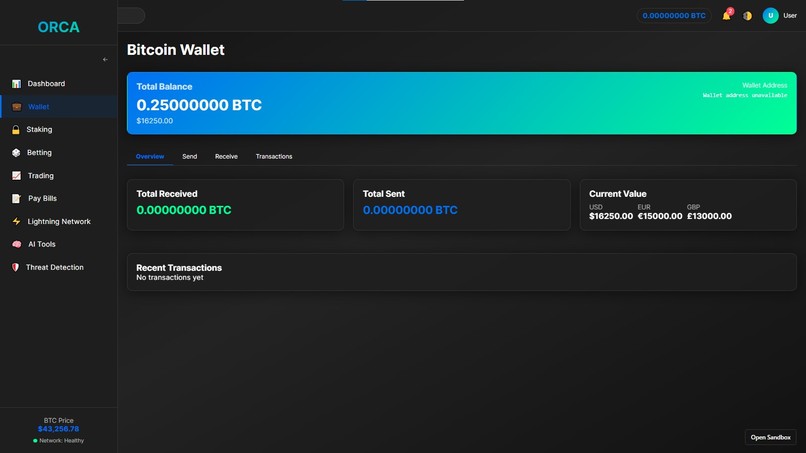Click the search field in the header
Viewport: 806px width, 453px height.
coord(132,15)
